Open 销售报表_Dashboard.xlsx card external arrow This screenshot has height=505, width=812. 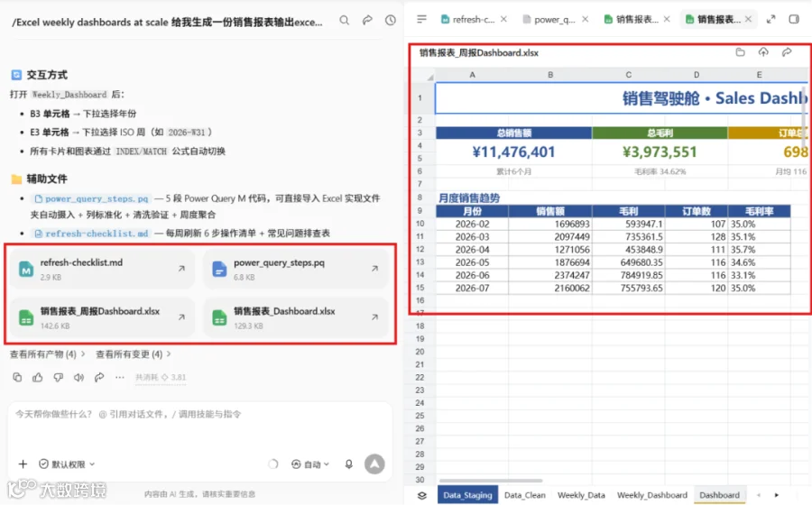pos(374,317)
